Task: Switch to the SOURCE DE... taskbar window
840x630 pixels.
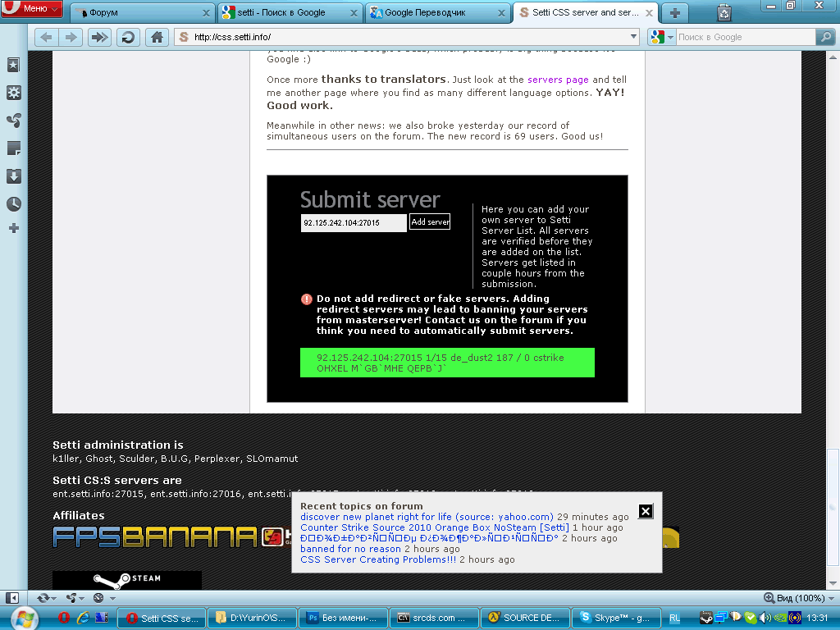Action: 524,619
